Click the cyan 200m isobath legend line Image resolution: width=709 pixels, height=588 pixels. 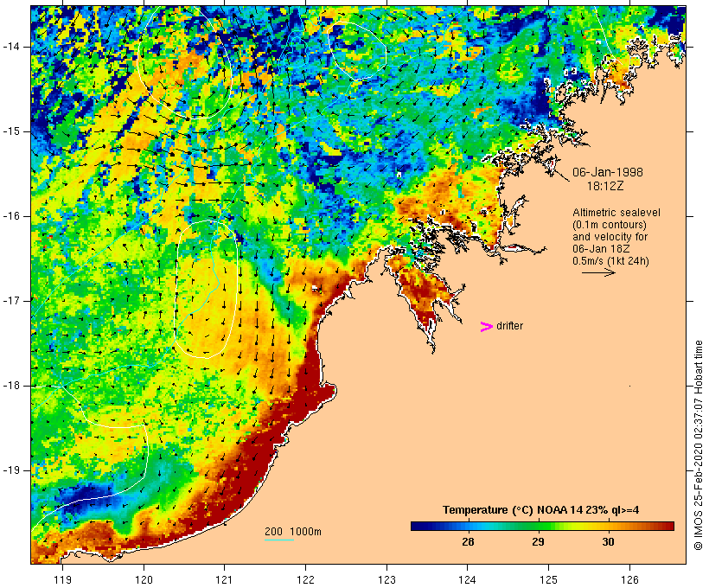[x=279, y=540]
